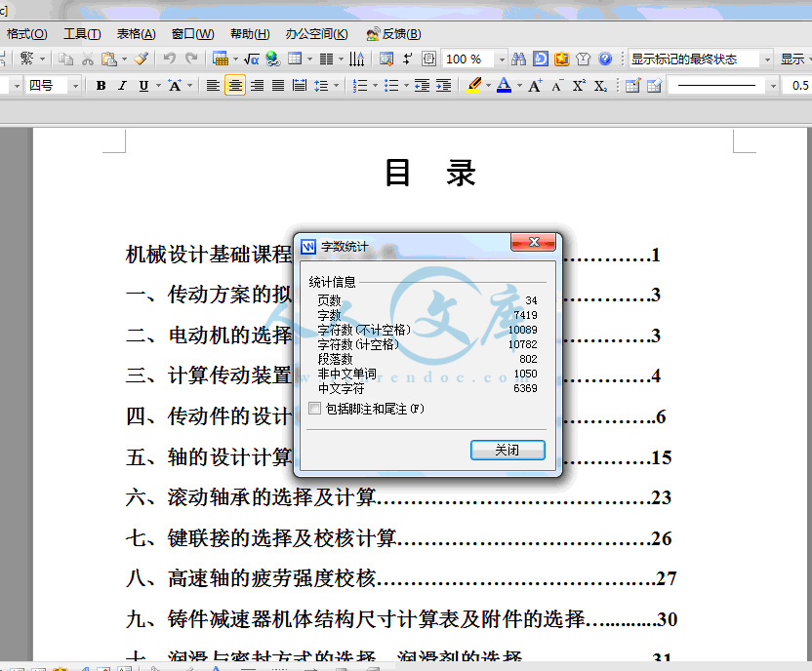Expand the paste options arrow
Image resolution: width=812 pixels, height=671 pixels.
(x=124, y=59)
